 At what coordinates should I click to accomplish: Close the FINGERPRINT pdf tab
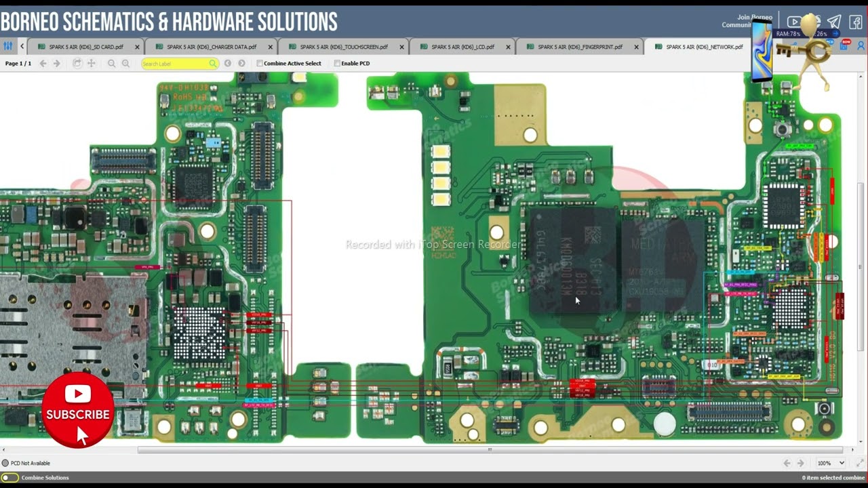[636, 47]
